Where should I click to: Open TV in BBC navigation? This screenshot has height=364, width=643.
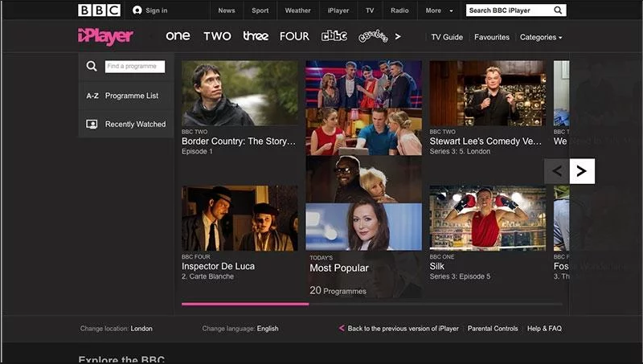point(370,10)
